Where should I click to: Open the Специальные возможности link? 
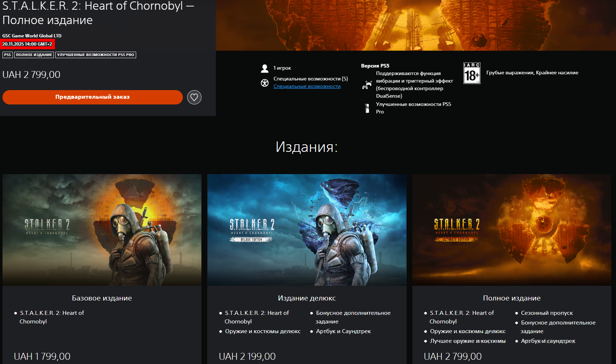coord(307,87)
